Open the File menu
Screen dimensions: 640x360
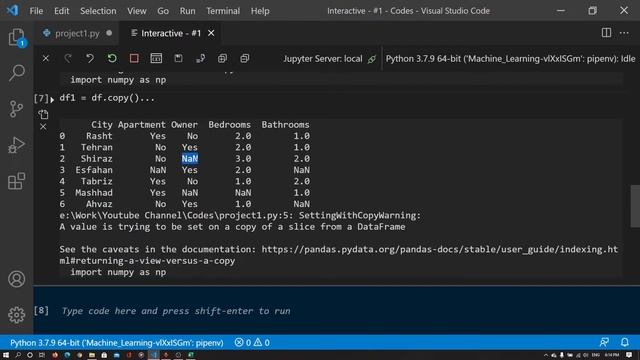pos(36,11)
